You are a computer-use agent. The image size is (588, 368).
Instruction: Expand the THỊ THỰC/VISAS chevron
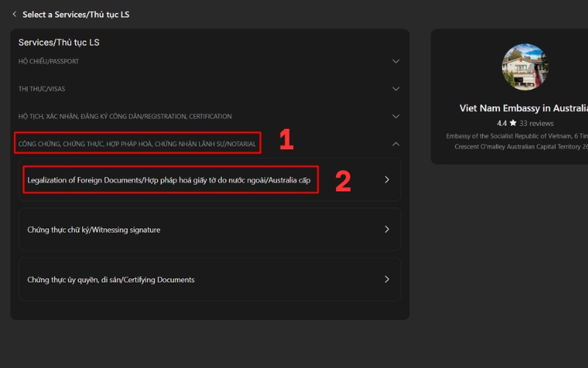pyautogui.click(x=395, y=89)
